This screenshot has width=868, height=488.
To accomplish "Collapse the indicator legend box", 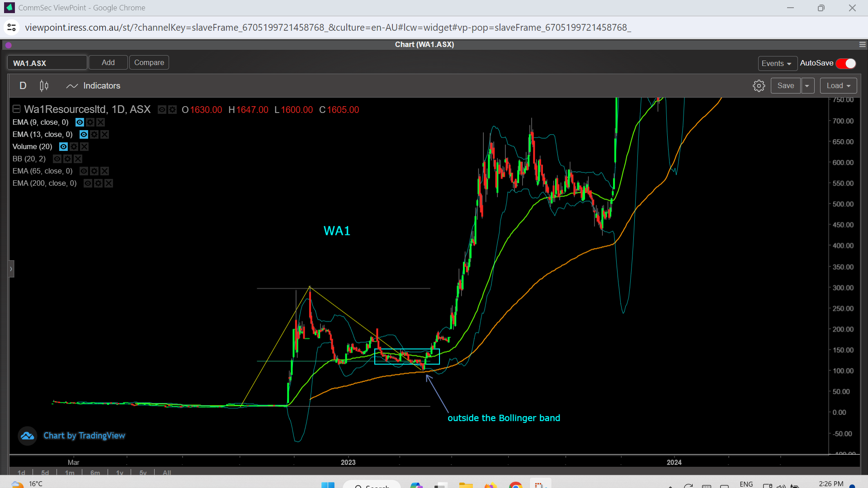I will coord(17,109).
